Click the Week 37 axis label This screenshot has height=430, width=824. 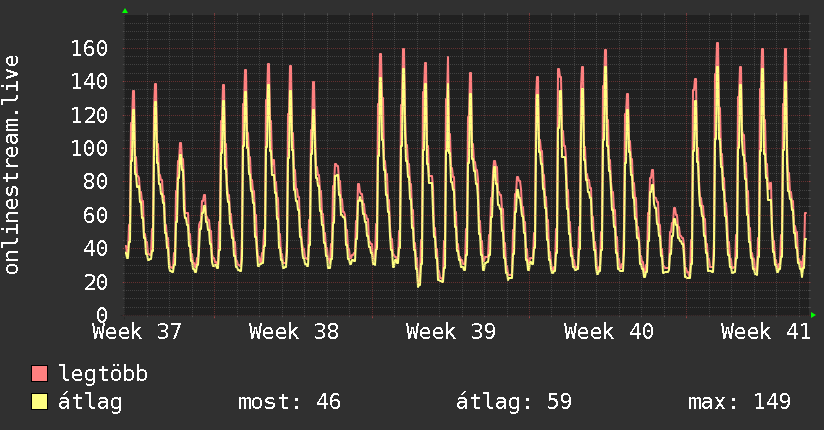(137, 332)
